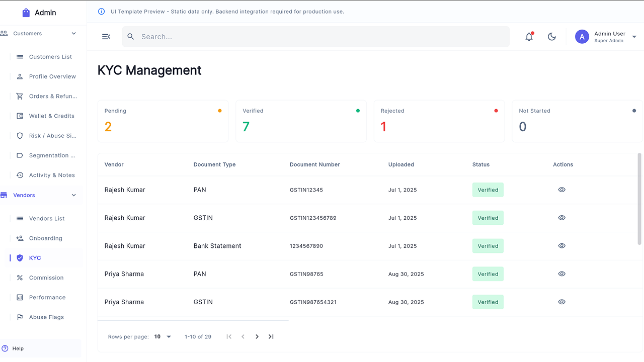Collapse sidebar with the menu toggle icon
This screenshot has width=644, height=362.
106,37
